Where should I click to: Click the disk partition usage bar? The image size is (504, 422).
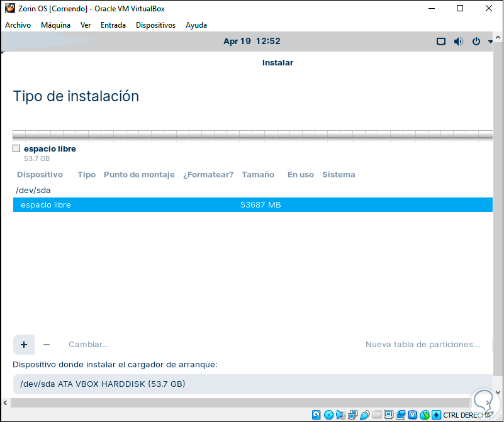(253, 135)
